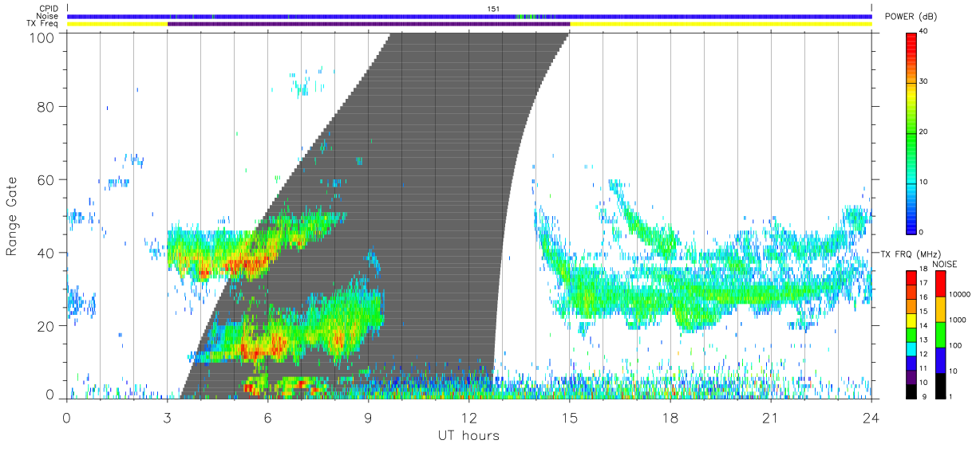980x452 pixels.
Task: Click the black bottom swatch of the NOISE legend
Action: tap(940, 385)
